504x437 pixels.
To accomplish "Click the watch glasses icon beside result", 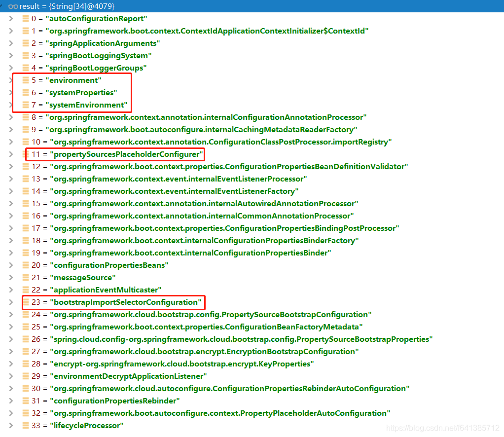I will (x=13, y=6).
